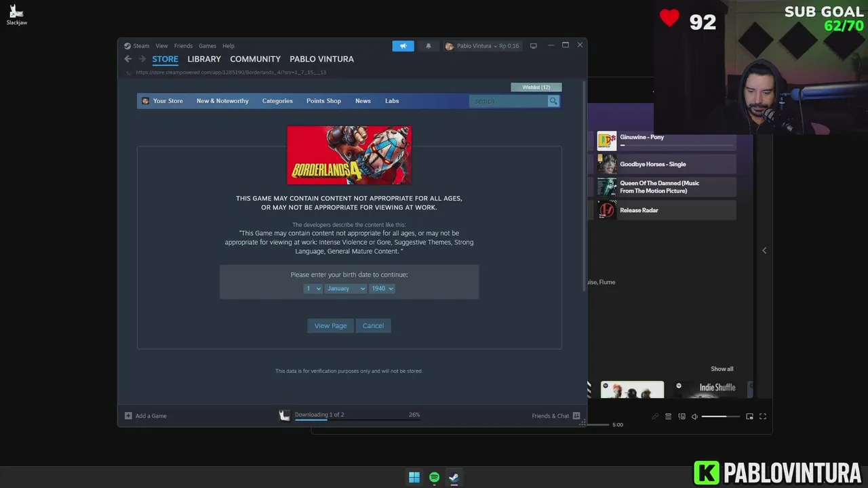Select Queen Of The Damned album
Screen dimensions: 868x488
pos(666,187)
